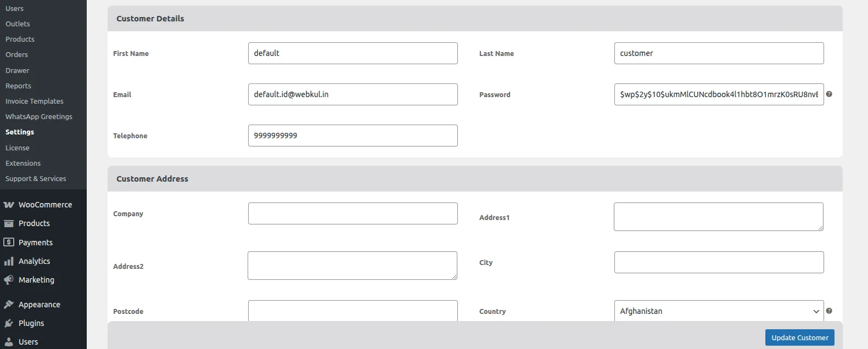This screenshot has height=349, width=868.
Task: Open the Reports link in sidebar
Action: coord(18,86)
